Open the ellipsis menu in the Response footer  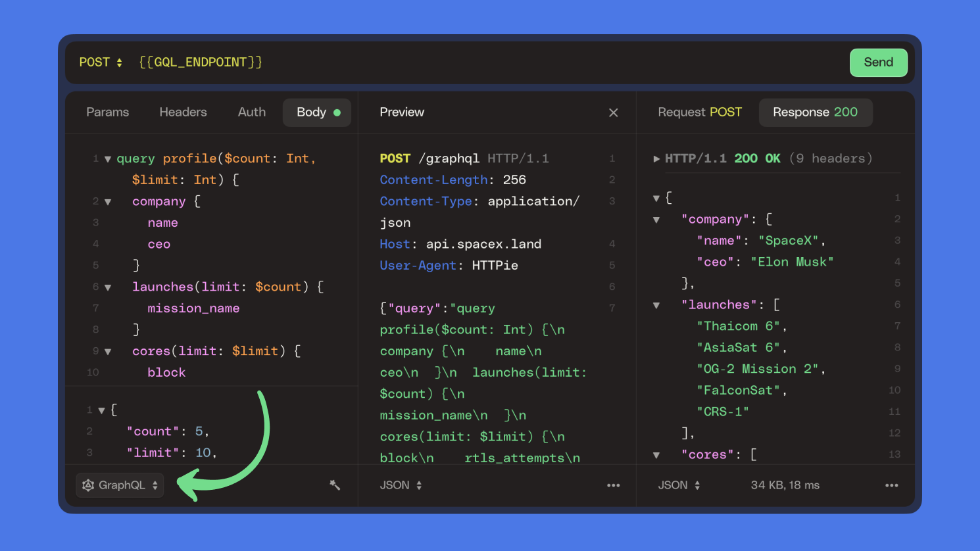(891, 485)
